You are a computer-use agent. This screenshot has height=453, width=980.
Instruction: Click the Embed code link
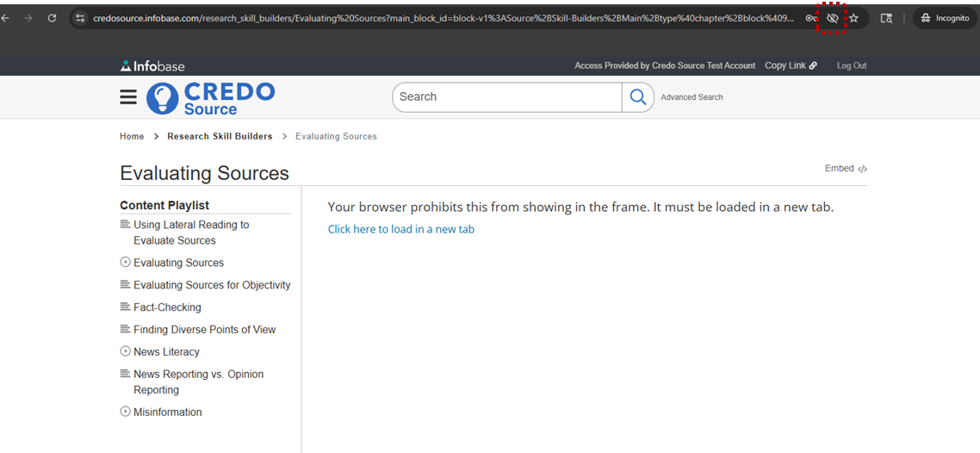(846, 168)
